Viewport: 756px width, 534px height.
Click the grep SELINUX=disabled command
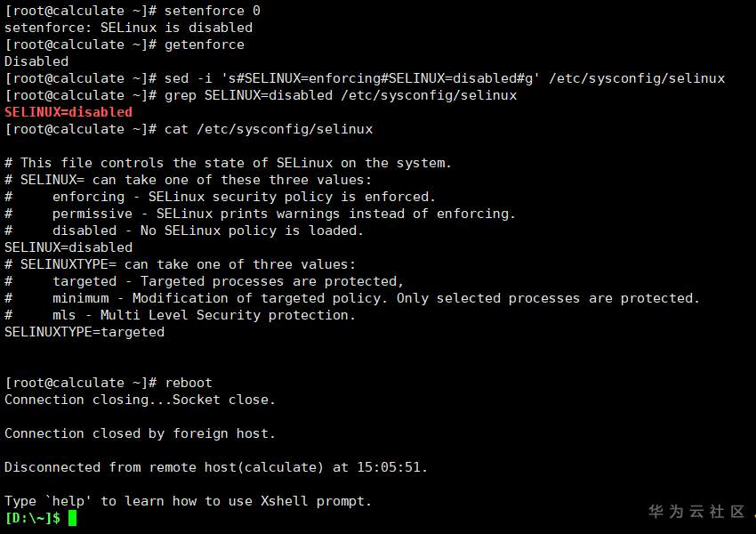pos(341,95)
